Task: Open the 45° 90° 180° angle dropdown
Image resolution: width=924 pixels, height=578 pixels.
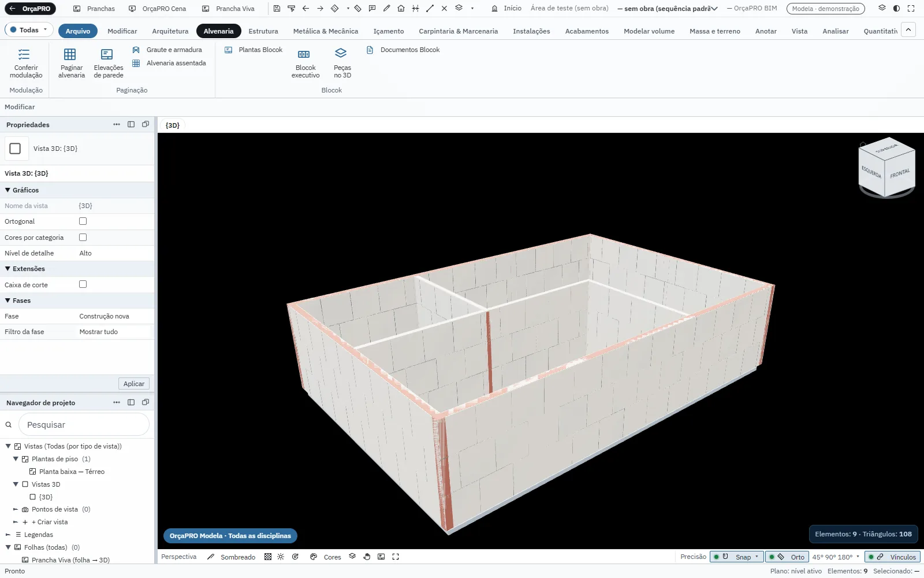Action: pos(836,557)
